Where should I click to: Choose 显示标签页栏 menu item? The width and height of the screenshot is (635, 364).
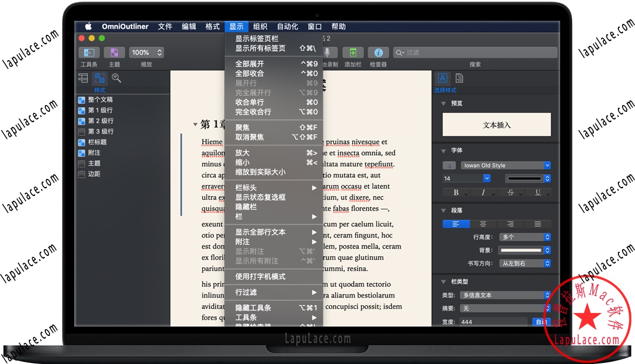pos(274,38)
